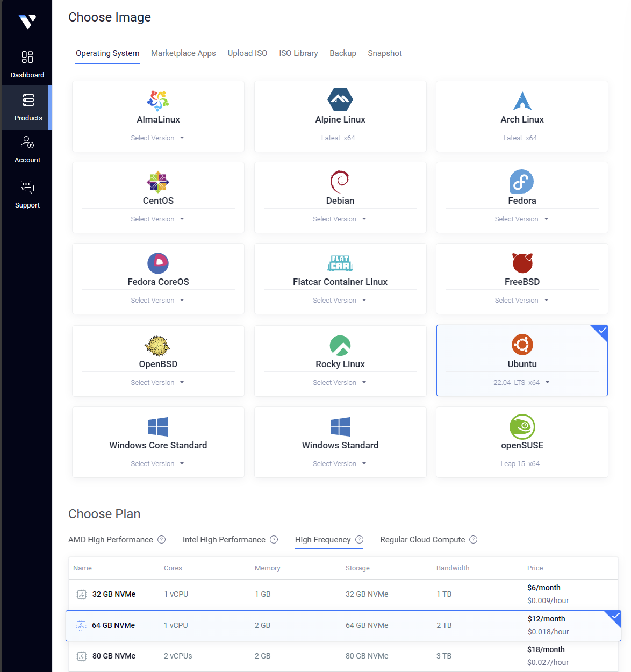Viewport: 631px width, 672px height.
Task: Expand Debian Select Version dropdown
Action: tap(340, 219)
